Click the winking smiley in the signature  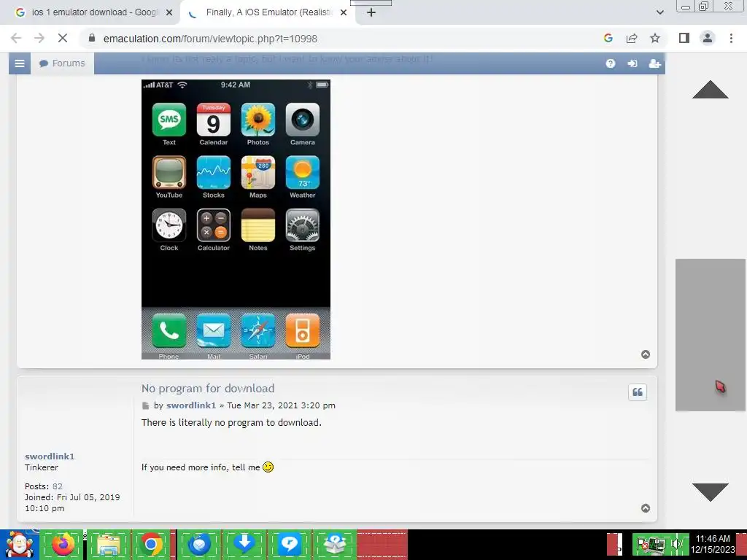[268, 467]
